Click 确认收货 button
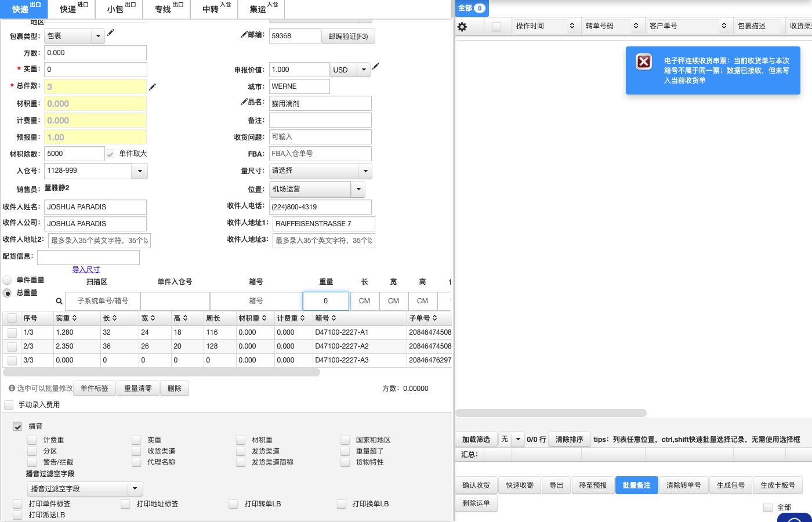 (x=476, y=485)
